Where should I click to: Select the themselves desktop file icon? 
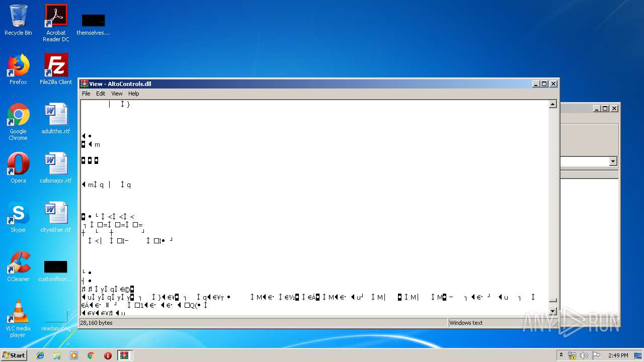pyautogui.click(x=93, y=24)
